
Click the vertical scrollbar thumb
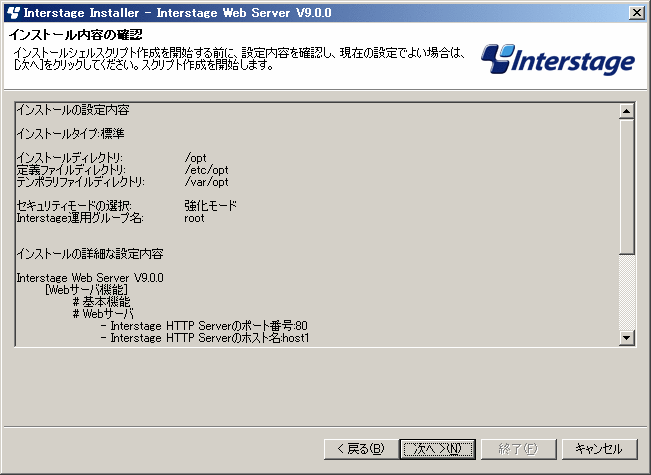pos(626,186)
